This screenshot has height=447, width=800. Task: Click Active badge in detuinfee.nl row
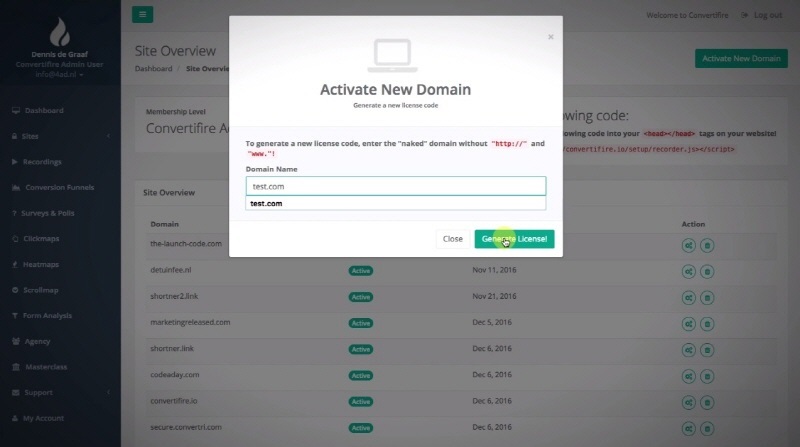click(x=361, y=271)
